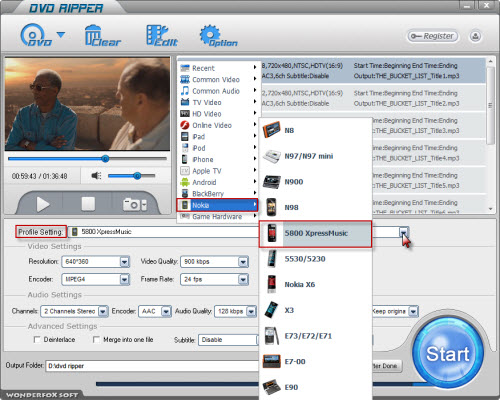Screen dimensions: 500x400
Task: Select the 5800 XpressMusic device icon
Action: pyautogui.click(x=272, y=233)
